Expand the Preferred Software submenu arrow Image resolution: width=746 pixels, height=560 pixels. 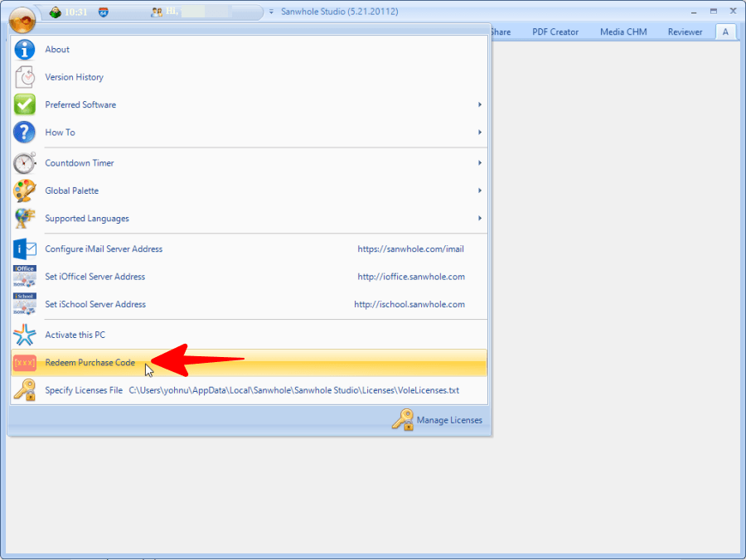[480, 104]
